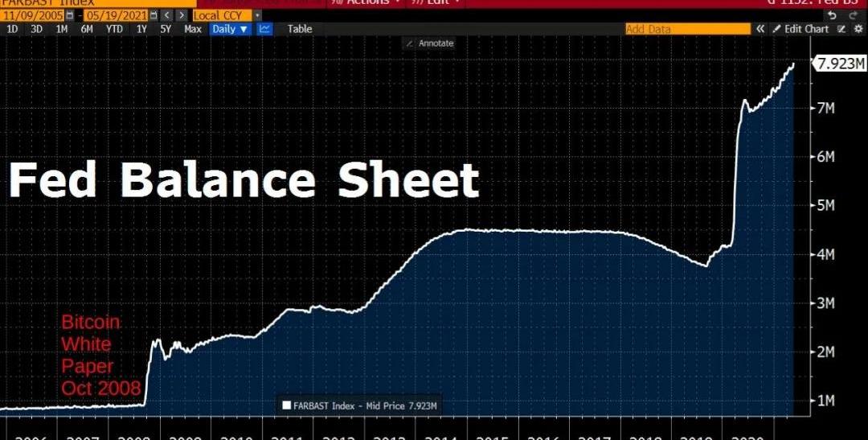
Task: Select the 5Y time range tab
Action: coord(166,29)
